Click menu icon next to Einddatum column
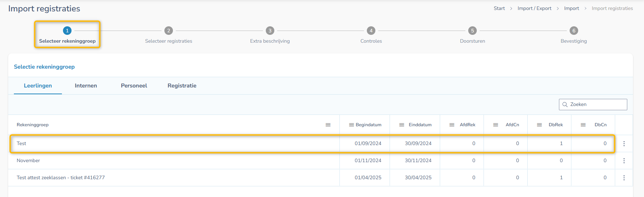Viewport: 644px width, 197px height. pyautogui.click(x=402, y=125)
